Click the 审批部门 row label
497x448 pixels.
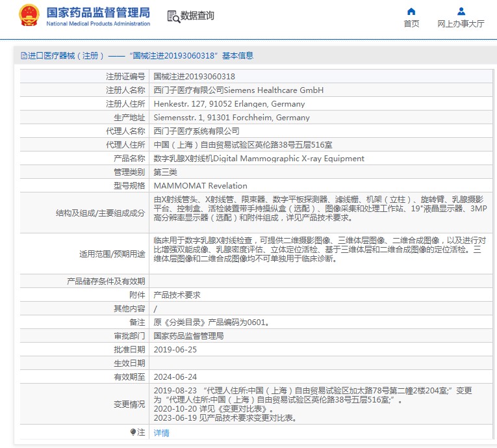tap(129, 336)
